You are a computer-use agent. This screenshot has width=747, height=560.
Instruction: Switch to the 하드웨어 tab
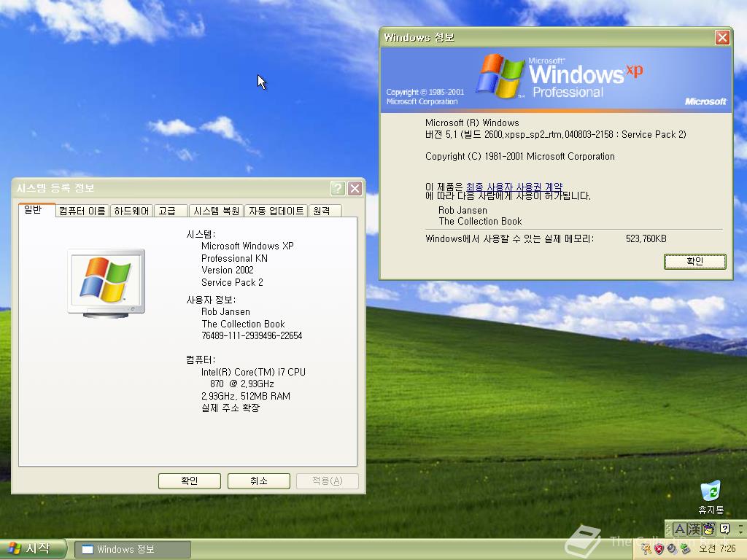(x=131, y=211)
